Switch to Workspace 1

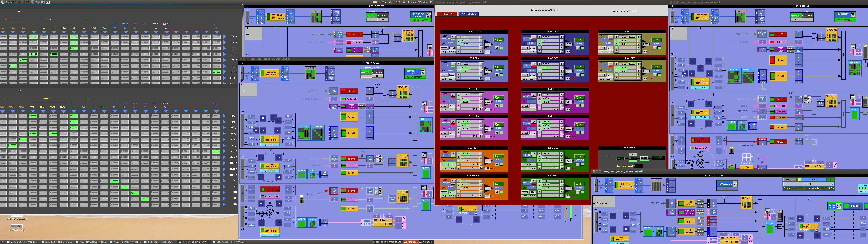(x=380, y=242)
